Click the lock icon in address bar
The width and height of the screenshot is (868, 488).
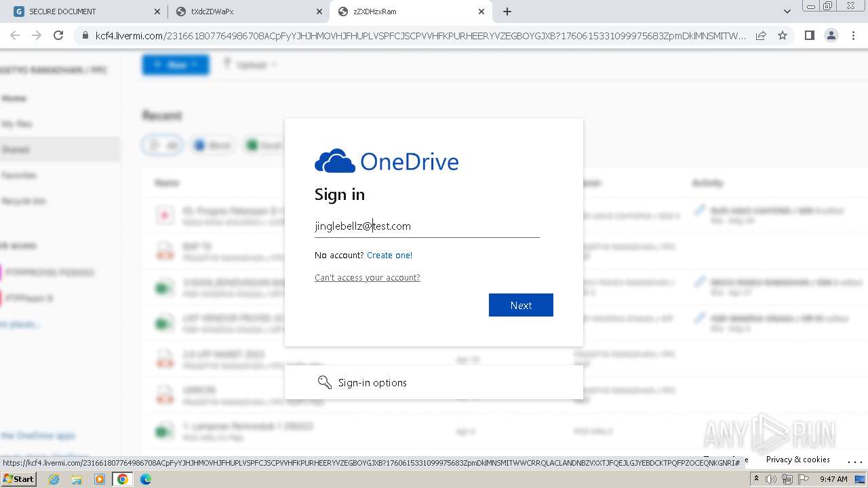(x=85, y=35)
